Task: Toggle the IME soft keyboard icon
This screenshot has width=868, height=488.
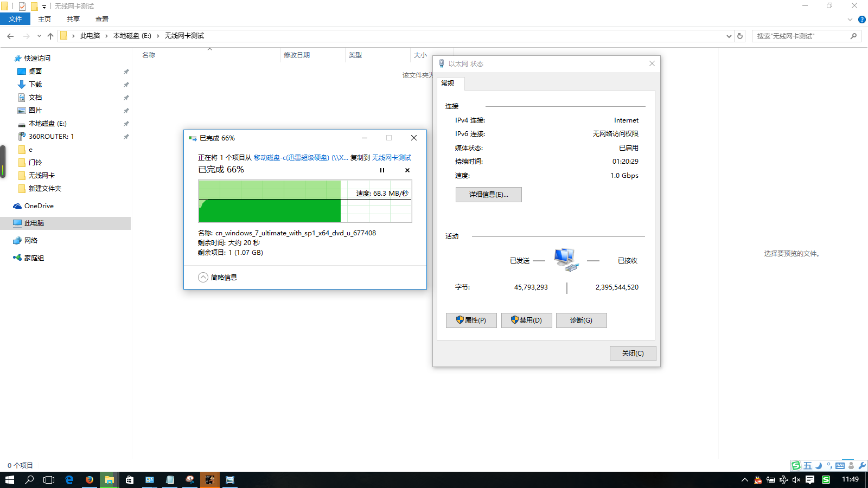Action: tap(840, 466)
